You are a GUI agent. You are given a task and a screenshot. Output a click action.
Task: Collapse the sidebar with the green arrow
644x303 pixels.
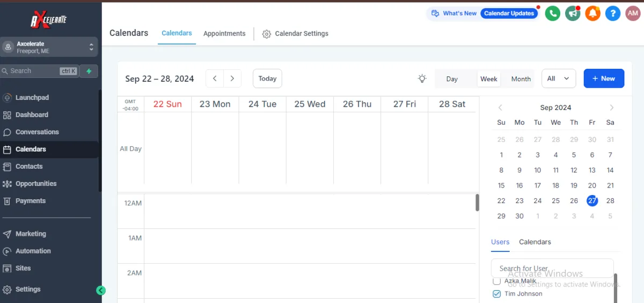click(101, 291)
